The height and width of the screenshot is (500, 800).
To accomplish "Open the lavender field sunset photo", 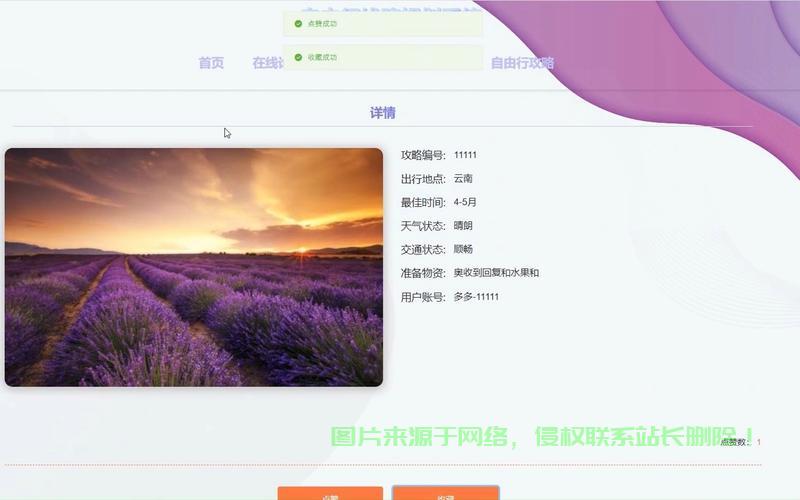I will click(x=194, y=267).
